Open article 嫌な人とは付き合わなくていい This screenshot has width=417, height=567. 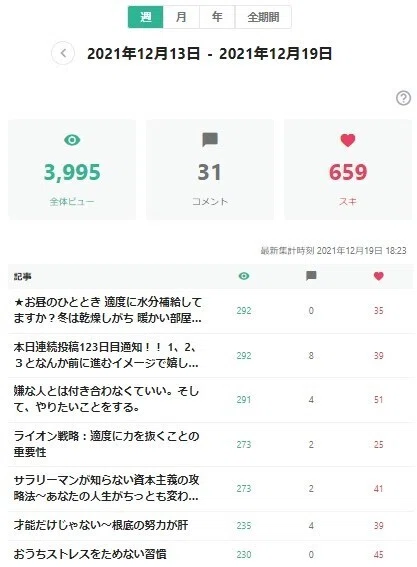106,399
